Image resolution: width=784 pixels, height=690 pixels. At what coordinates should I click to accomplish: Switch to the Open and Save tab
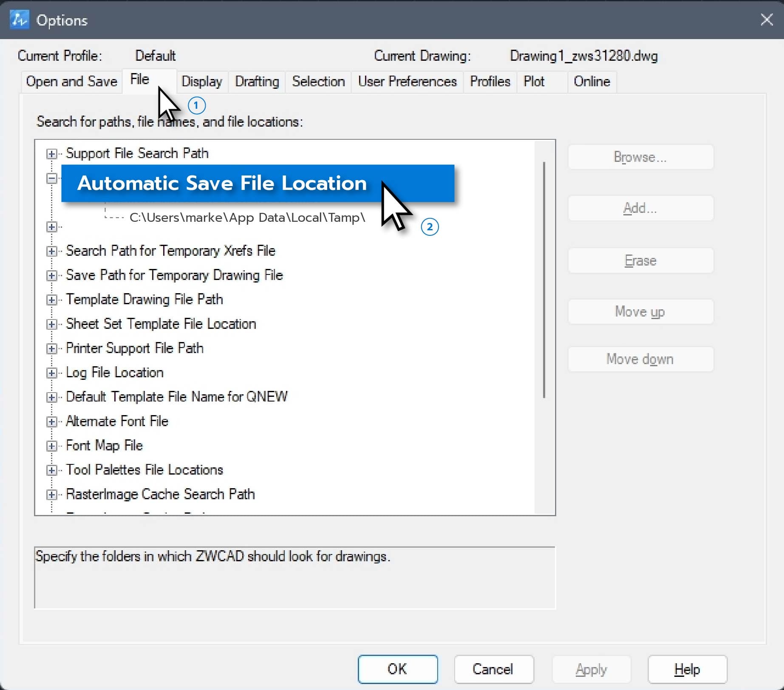tap(71, 81)
